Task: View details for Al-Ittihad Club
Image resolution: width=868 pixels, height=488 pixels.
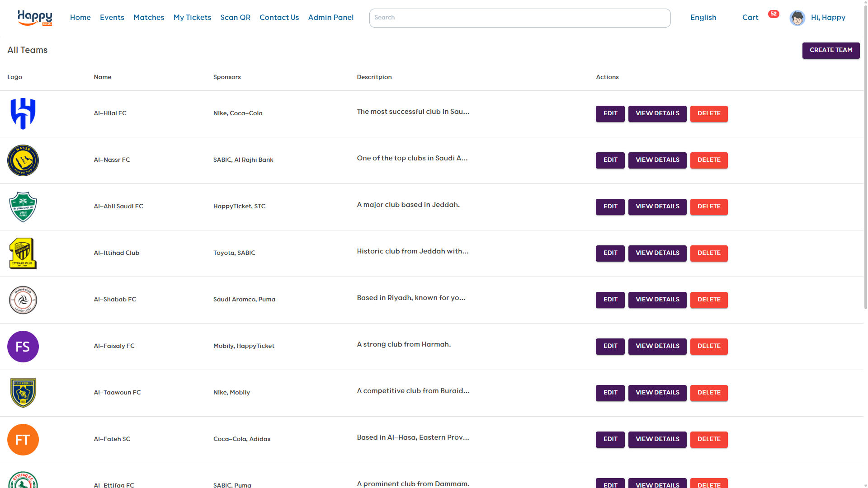Action: click(657, 253)
